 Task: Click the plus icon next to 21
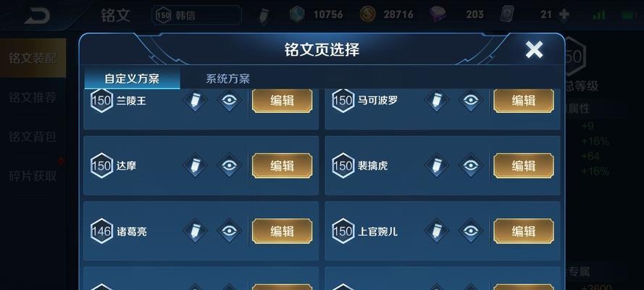click(x=564, y=15)
